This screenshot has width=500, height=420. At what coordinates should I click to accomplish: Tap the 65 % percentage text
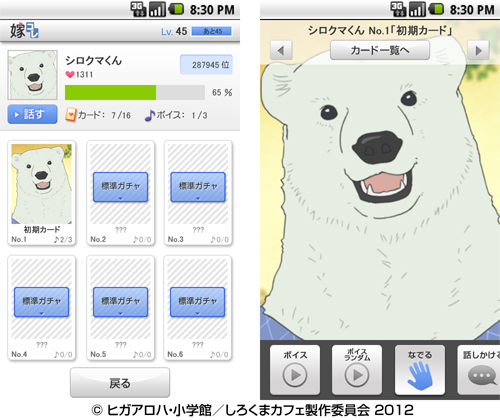click(x=222, y=92)
